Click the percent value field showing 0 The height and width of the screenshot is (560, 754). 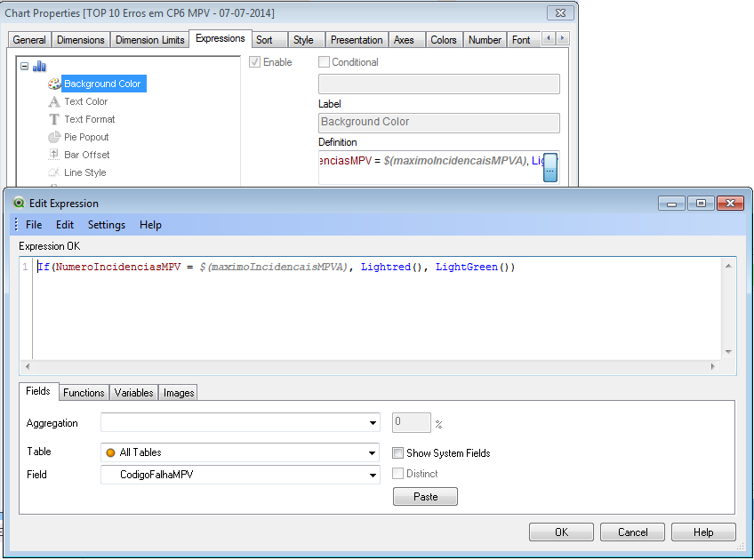[411, 422]
